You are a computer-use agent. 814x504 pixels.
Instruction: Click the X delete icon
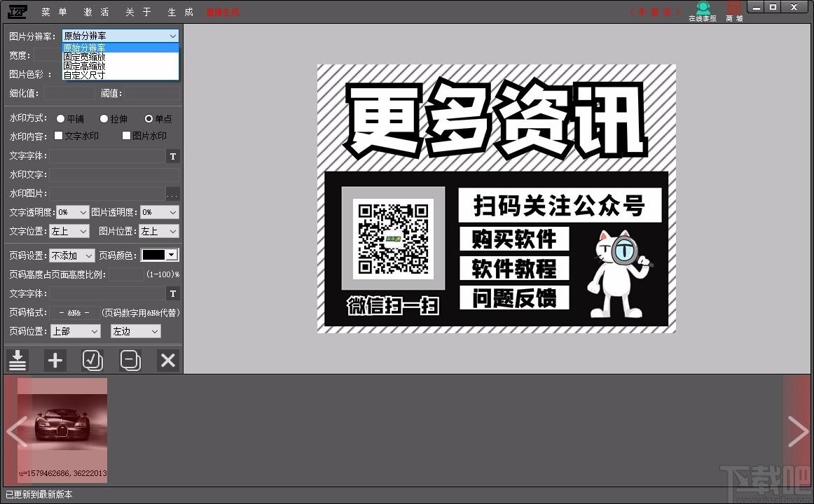pyautogui.click(x=167, y=360)
